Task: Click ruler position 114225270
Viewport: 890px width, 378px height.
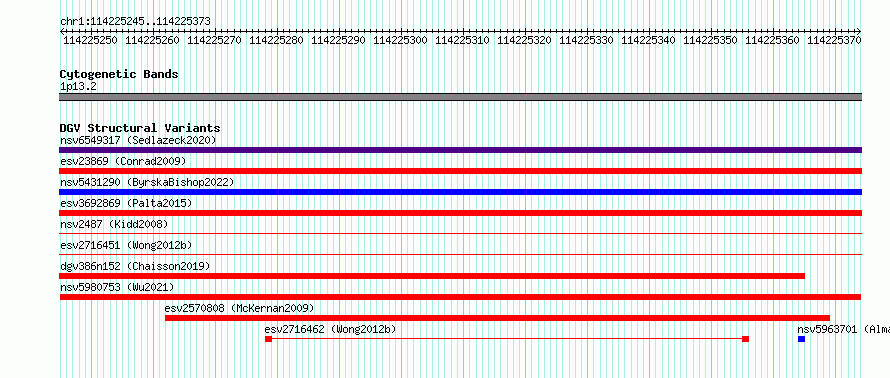Action: [214, 40]
